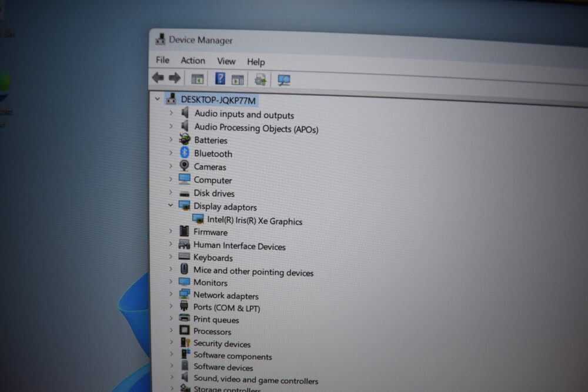Click the Print queues printer icon
Viewport: 588px width, 392px height.
(184, 318)
